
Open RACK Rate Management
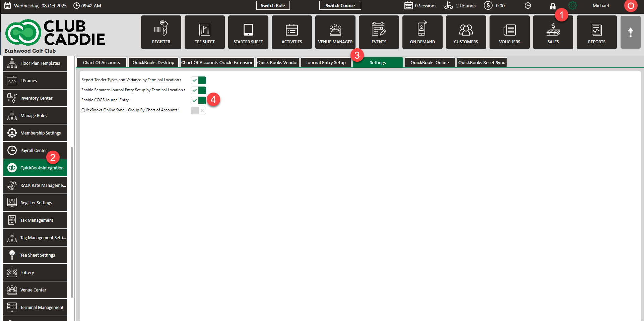(x=35, y=185)
